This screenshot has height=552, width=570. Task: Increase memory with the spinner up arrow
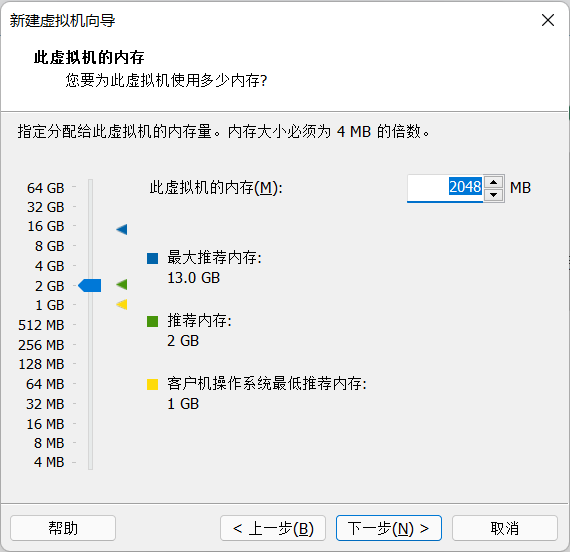point(493,182)
